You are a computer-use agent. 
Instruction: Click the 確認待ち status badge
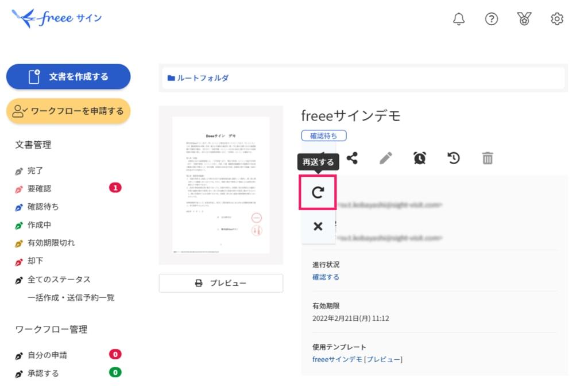coord(324,135)
